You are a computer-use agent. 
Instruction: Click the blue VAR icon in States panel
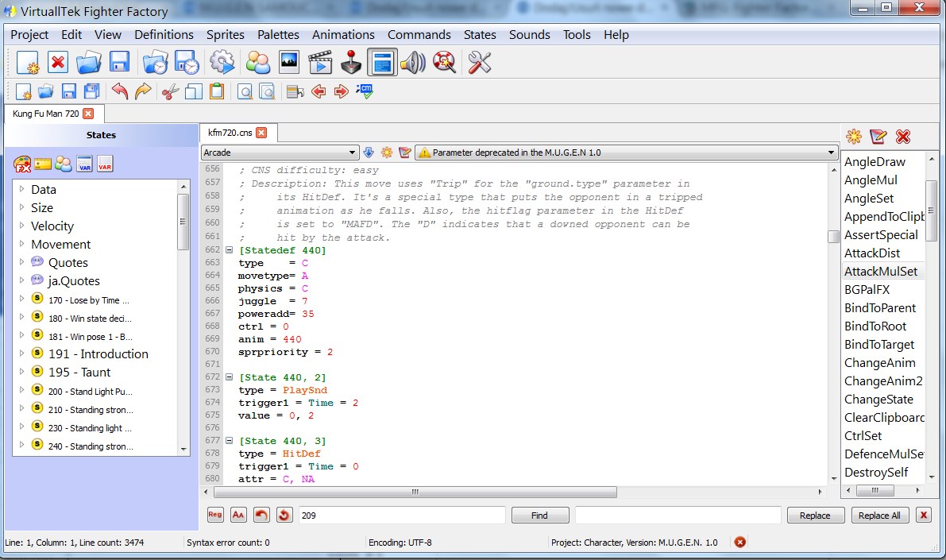(x=84, y=164)
